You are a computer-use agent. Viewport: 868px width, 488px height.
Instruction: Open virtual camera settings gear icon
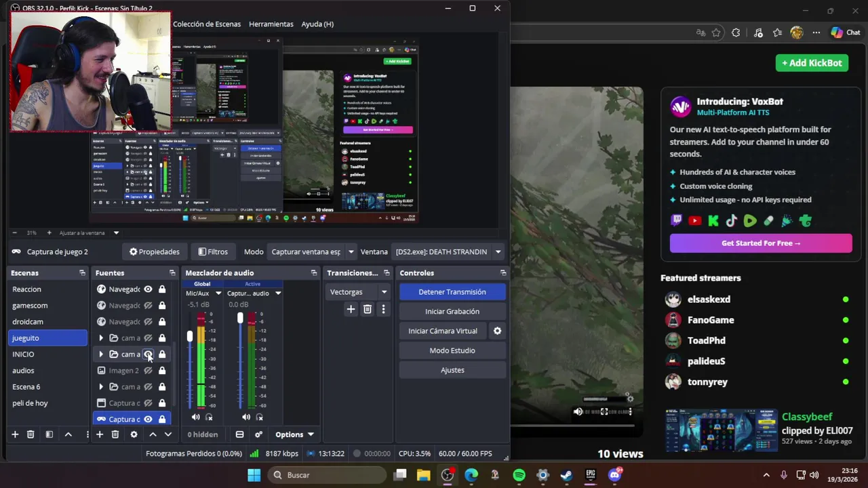point(497,331)
